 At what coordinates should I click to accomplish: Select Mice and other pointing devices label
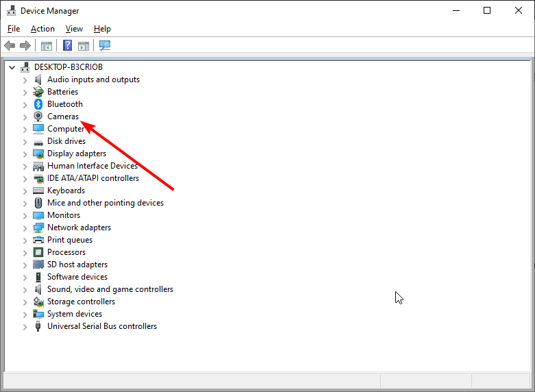point(105,203)
